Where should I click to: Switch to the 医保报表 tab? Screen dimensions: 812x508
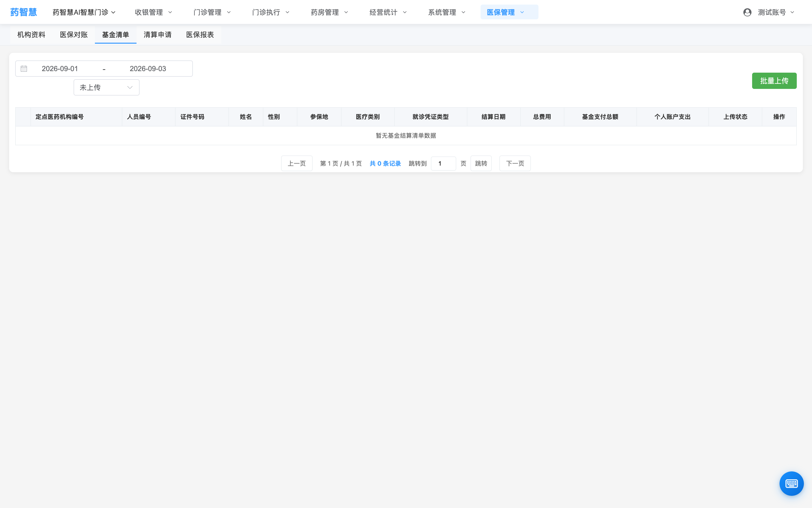[x=200, y=35]
